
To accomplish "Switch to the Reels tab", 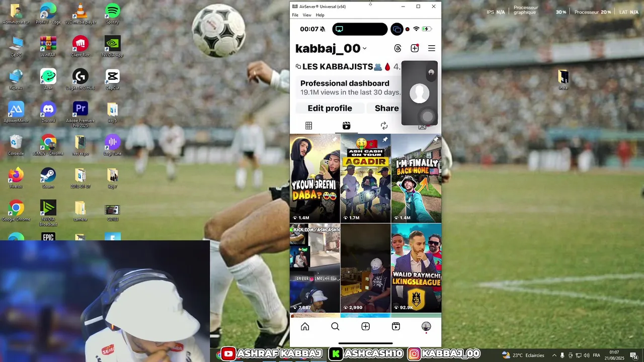I will (346, 126).
